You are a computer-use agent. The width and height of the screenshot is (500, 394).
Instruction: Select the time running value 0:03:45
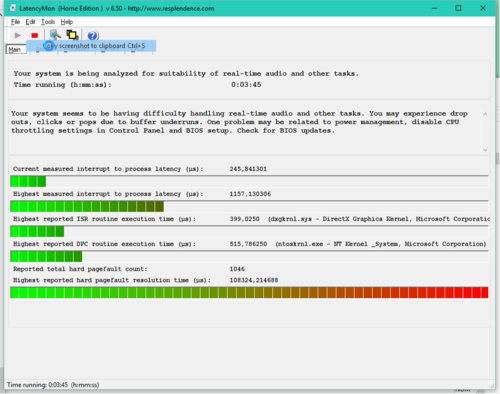point(246,85)
